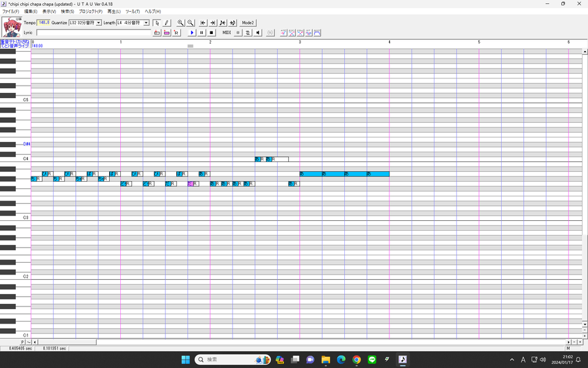Click vertical scrollbar up arrow
Image resolution: width=588 pixels, height=368 pixels.
pyautogui.click(x=585, y=52)
